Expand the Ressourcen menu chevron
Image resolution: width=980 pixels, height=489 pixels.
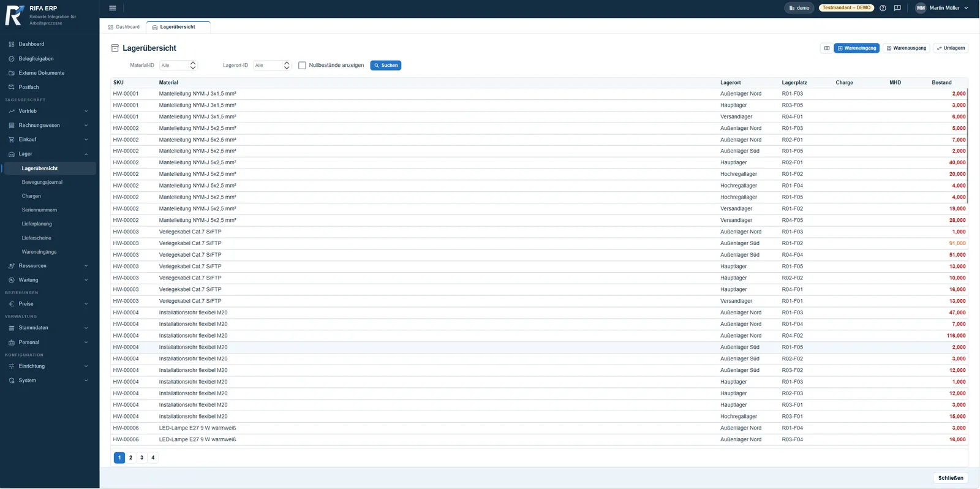pos(86,266)
